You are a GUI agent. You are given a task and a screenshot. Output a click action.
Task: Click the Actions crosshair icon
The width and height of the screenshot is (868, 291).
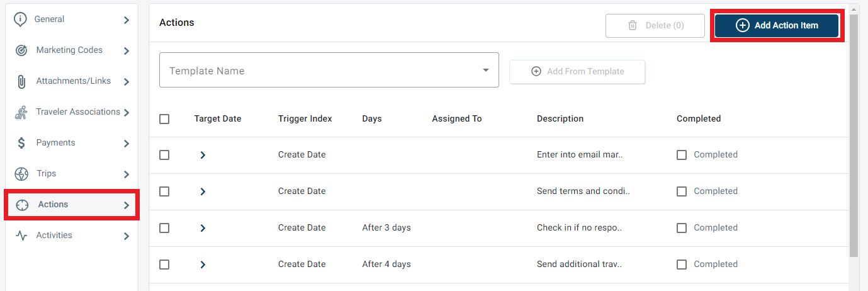pos(23,205)
